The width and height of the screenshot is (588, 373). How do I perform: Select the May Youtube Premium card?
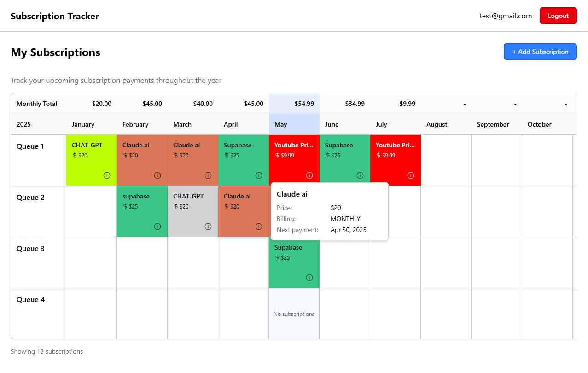(294, 160)
